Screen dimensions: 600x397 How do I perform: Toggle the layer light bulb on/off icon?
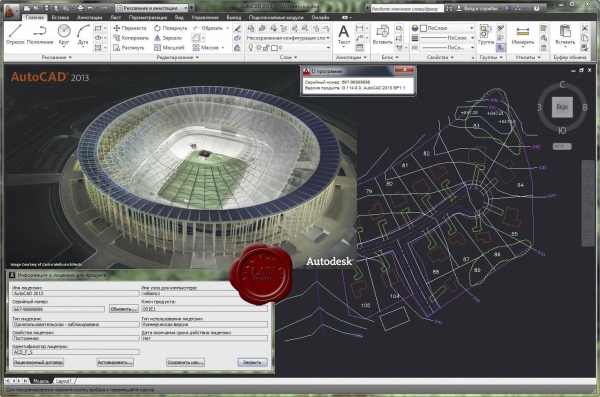[x=251, y=48]
